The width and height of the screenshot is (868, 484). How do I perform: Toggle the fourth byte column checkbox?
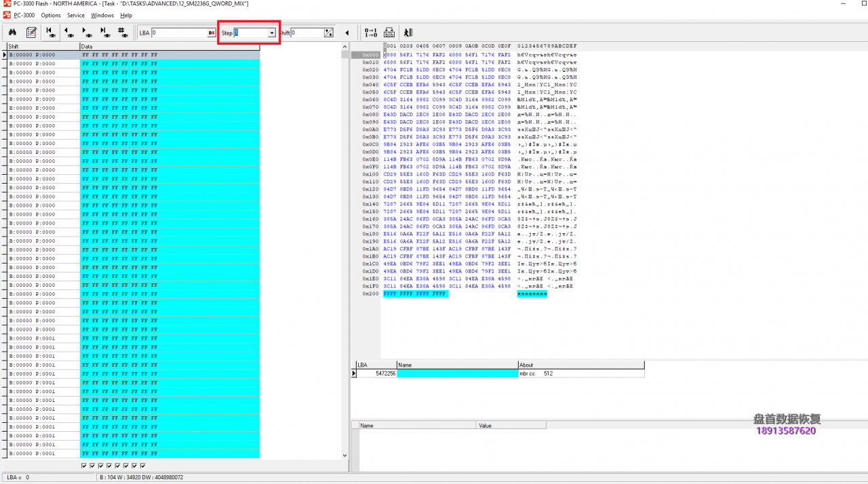(x=109, y=466)
